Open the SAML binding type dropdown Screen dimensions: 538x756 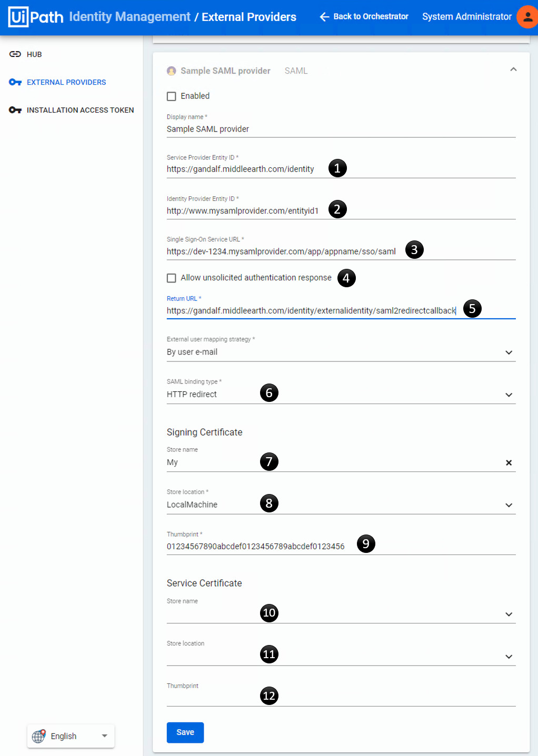tap(509, 395)
